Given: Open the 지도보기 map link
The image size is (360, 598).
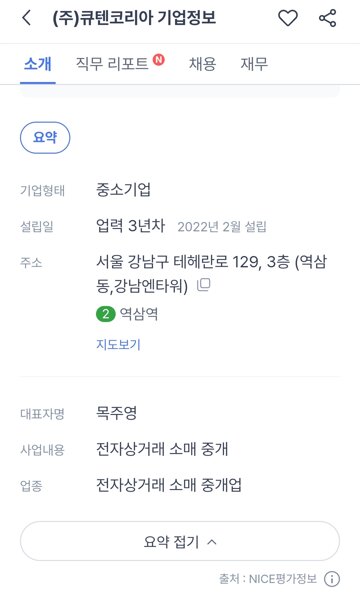Looking at the screenshot, I should (x=118, y=344).
